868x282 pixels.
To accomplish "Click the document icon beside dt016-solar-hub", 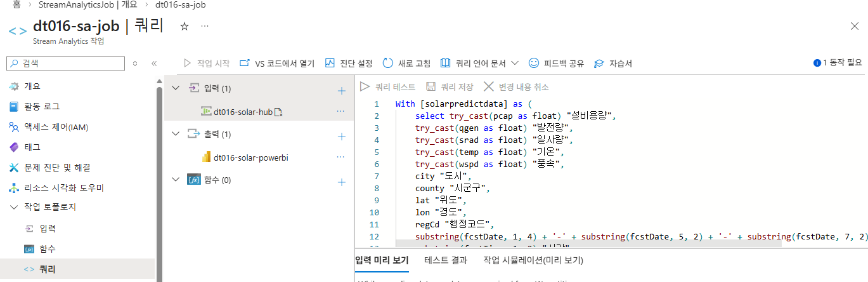I will [x=278, y=112].
